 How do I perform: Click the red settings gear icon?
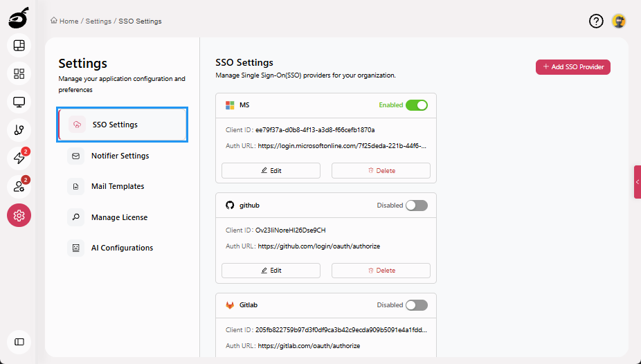point(19,215)
